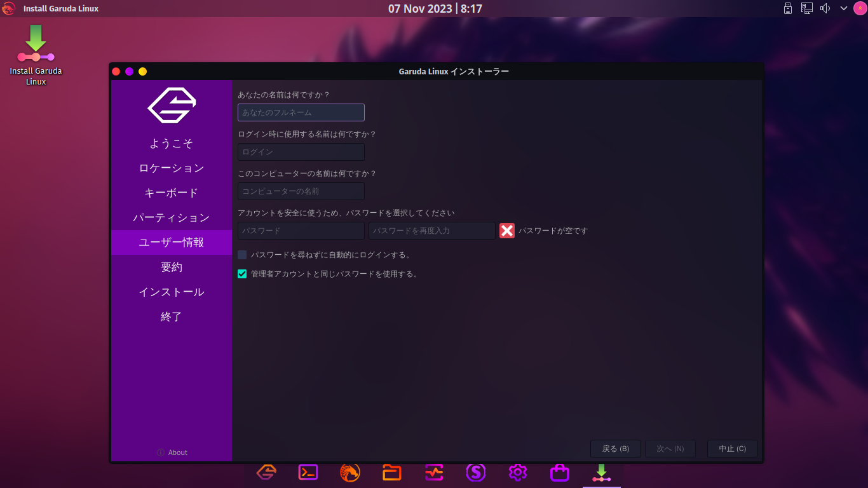Select the ユーザー情報 step in sidebar
The width and height of the screenshot is (868, 488).
click(172, 243)
